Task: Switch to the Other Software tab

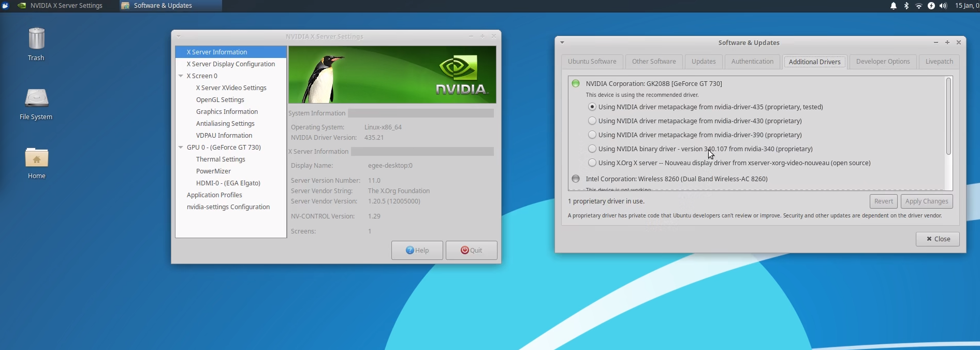Action: [654, 61]
